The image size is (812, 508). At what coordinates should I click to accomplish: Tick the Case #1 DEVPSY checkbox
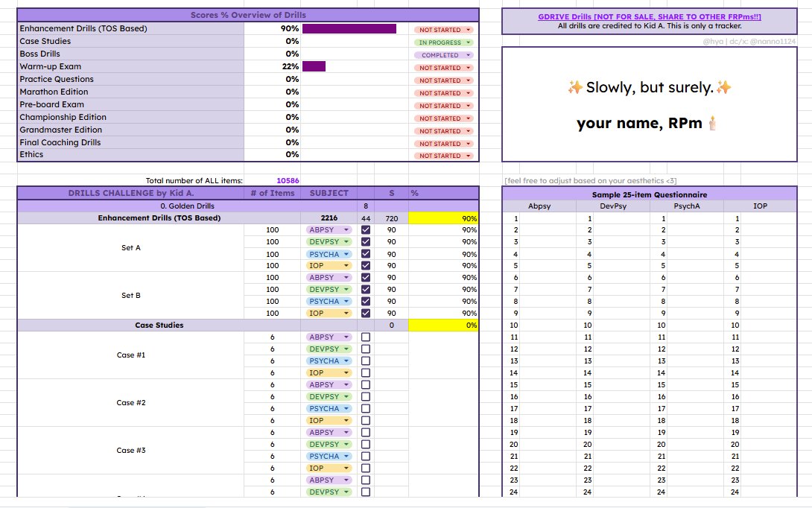(366, 349)
